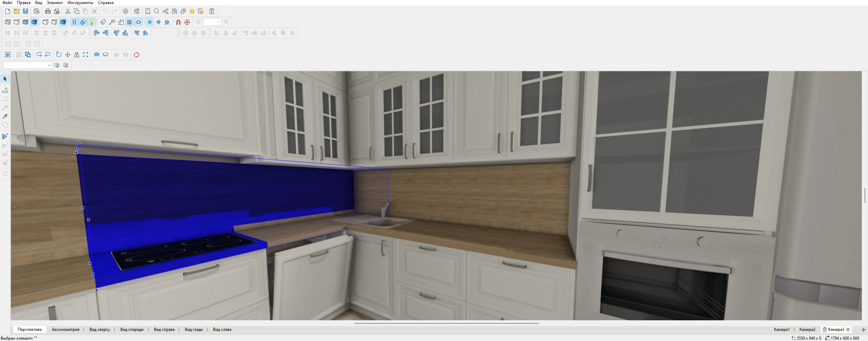Click the remove camera red minus icon
Image resolution: width=868 pixels, height=341 pixels.
tap(66, 65)
